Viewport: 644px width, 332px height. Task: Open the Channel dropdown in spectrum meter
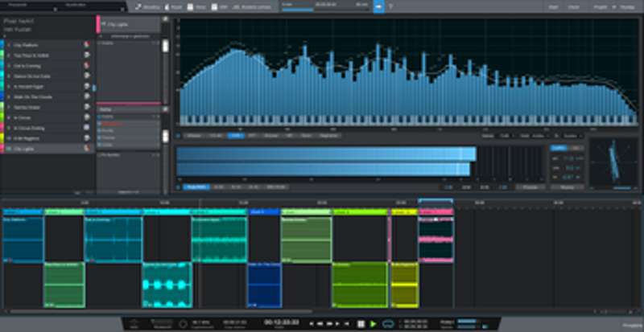coord(505,136)
